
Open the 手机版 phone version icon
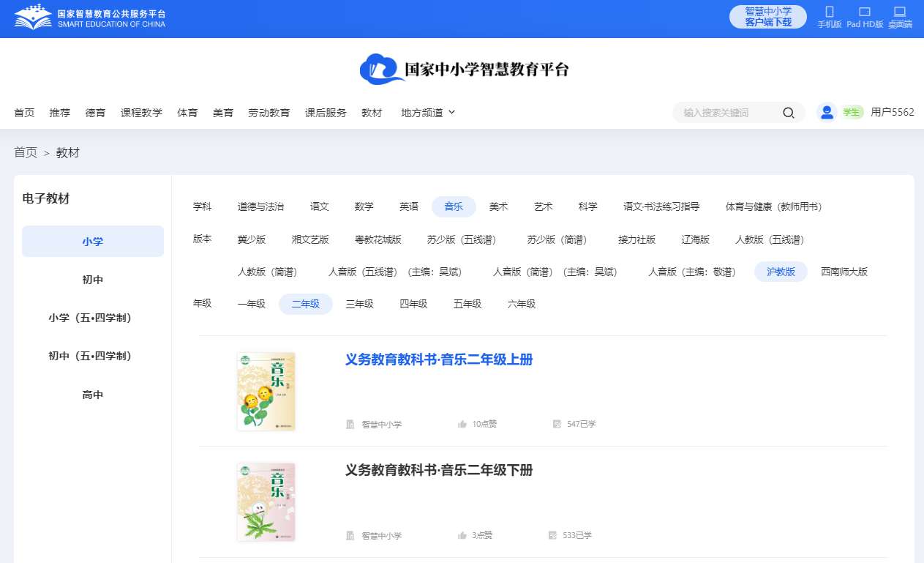830,12
